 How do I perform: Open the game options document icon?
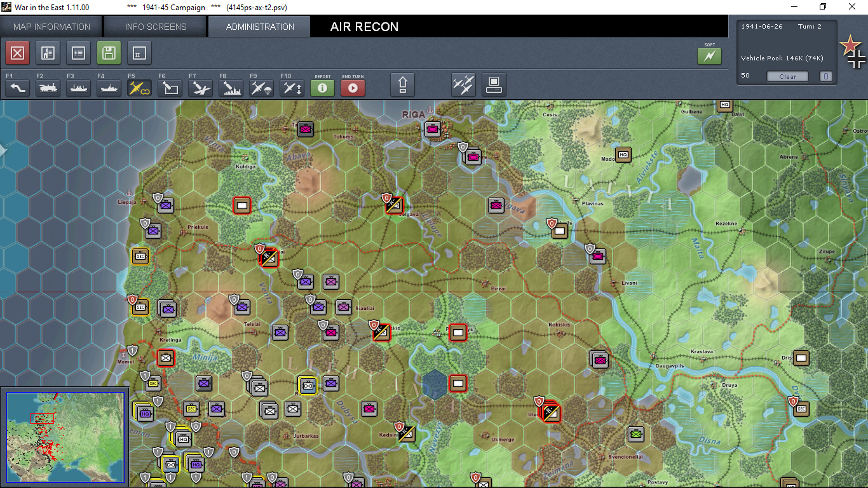click(48, 53)
